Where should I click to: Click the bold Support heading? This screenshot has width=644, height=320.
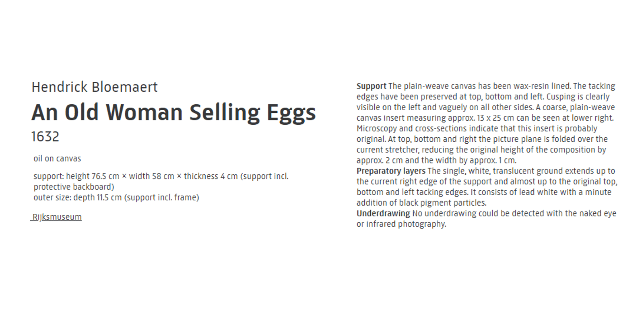(x=371, y=86)
